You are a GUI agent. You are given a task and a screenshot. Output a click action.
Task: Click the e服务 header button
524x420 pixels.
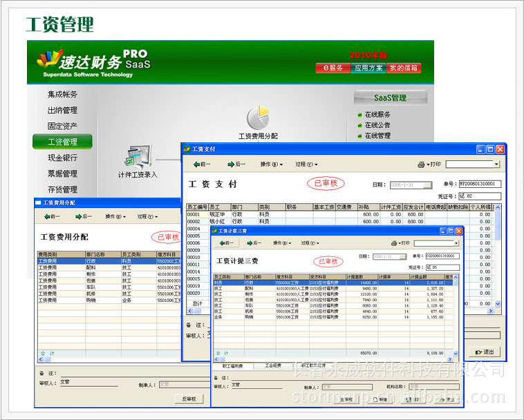point(333,68)
